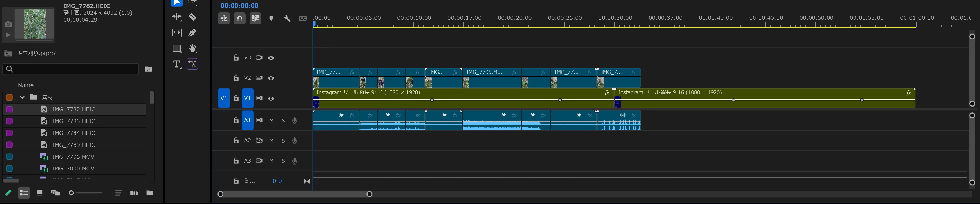Screen dimensions: 980x204
Task: Click the green pencil read/write project icon
Action: pyautogui.click(x=8, y=193)
